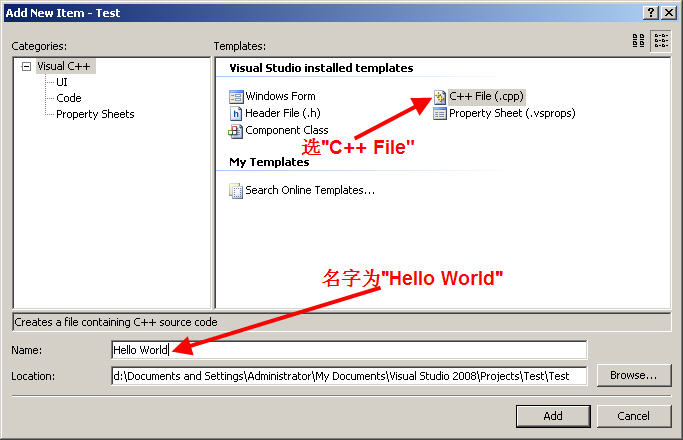Select the UI category
683x440 pixels.
click(62, 82)
